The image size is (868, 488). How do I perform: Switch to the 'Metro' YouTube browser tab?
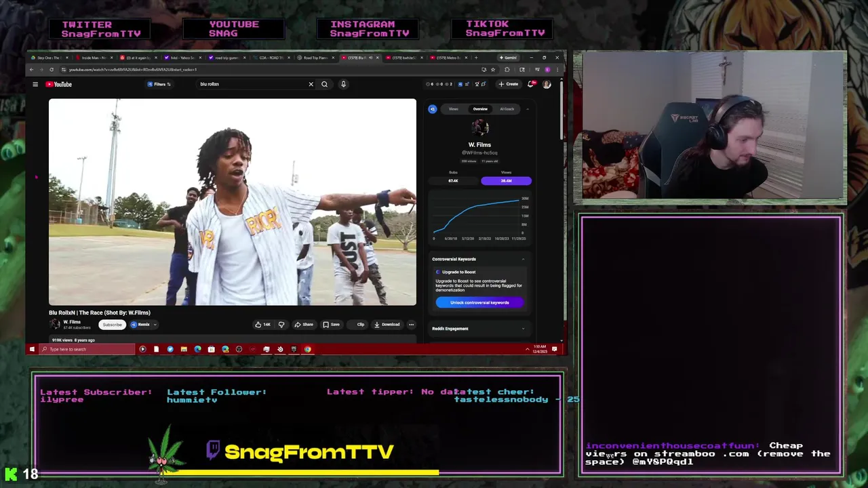point(448,58)
